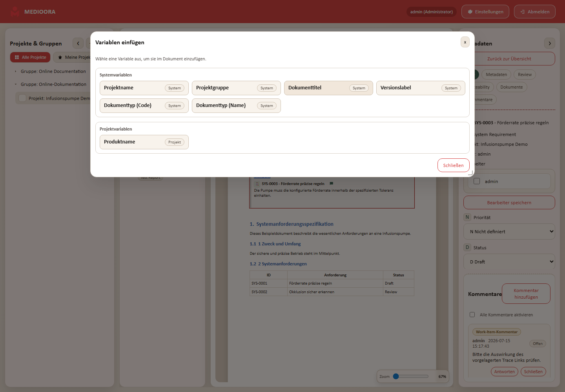
Task: Select the Review tab in metadata panel
Action: coord(525,74)
